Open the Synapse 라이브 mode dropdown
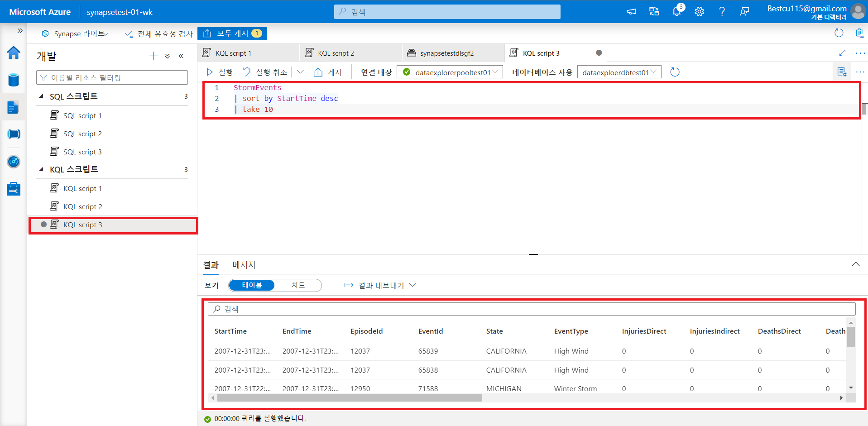868x426 pixels. click(75, 34)
